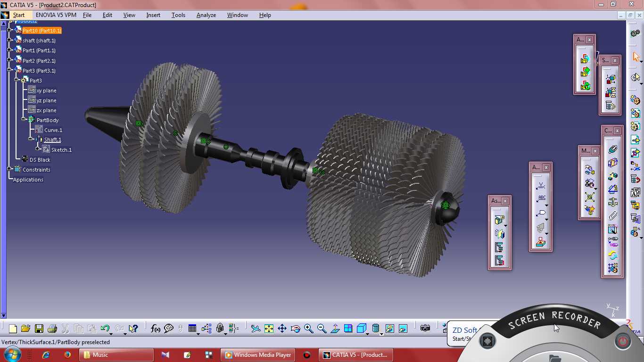Image resolution: width=644 pixels, height=362 pixels.
Task: Select Curve.1 in the specification tree
Action: [x=53, y=130]
